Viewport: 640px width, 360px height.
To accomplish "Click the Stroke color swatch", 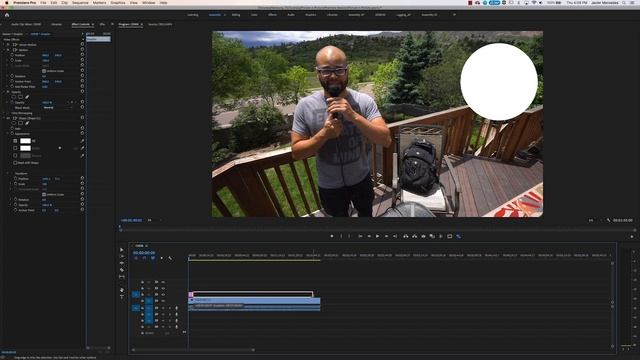I will (25, 148).
